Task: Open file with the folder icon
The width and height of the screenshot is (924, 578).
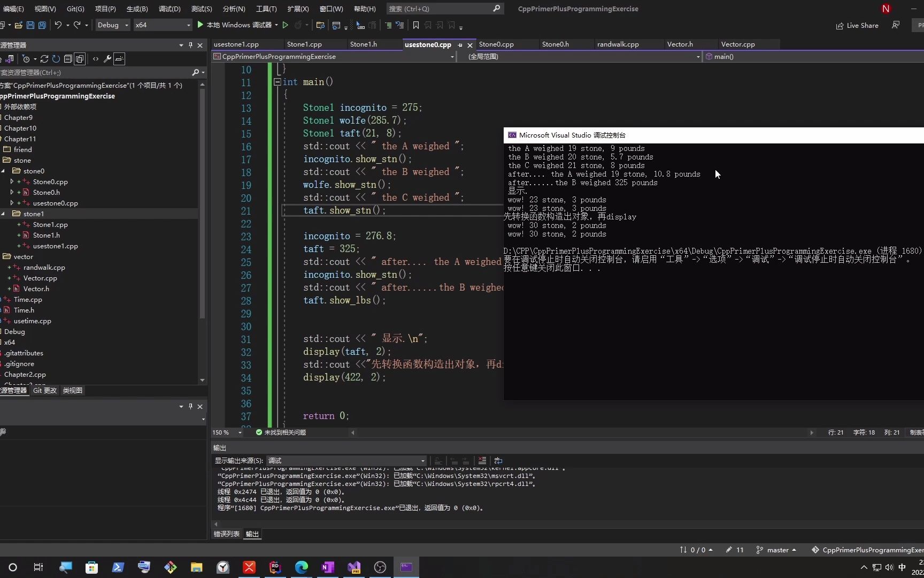Action: pyautogui.click(x=18, y=25)
